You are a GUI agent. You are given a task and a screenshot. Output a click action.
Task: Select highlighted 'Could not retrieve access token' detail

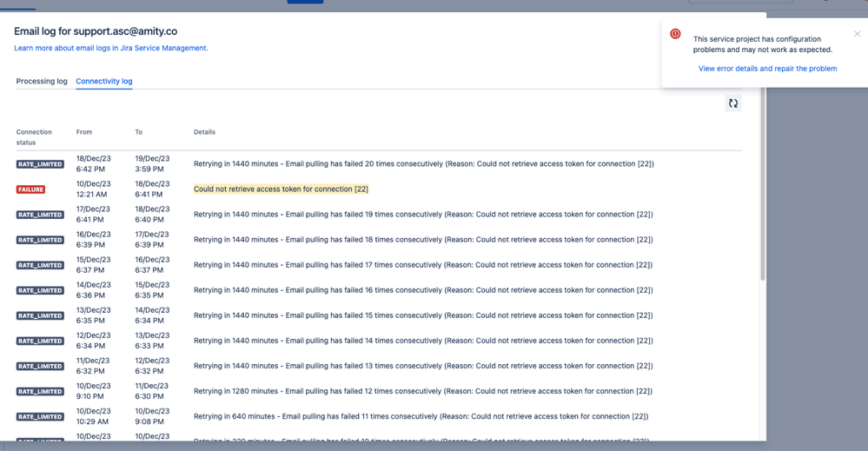pyautogui.click(x=281, y=189)
